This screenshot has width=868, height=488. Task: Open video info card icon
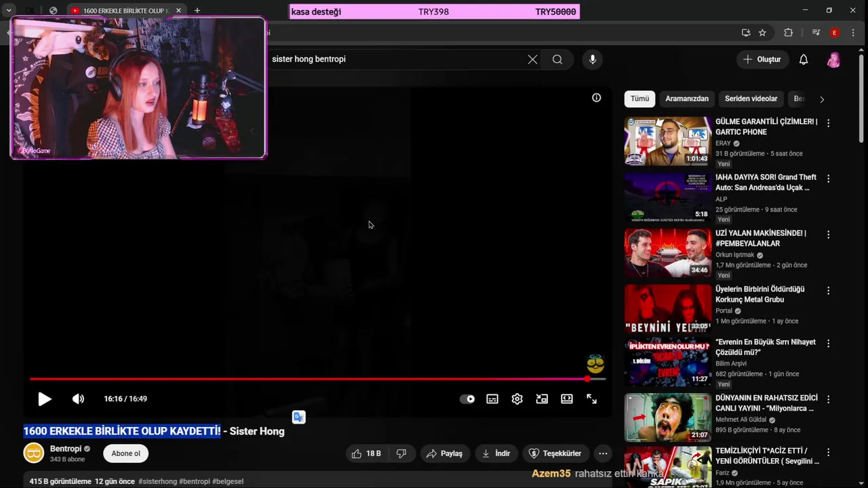tap(597, 98)
